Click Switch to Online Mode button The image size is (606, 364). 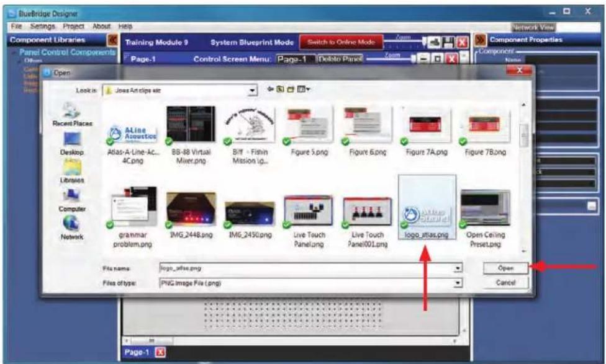point(341,42)
